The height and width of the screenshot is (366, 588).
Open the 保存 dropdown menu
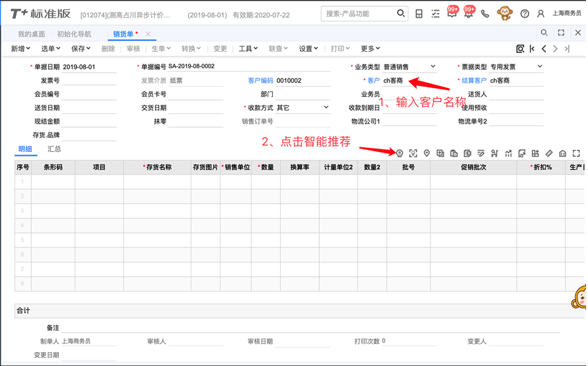pos(81,49)
